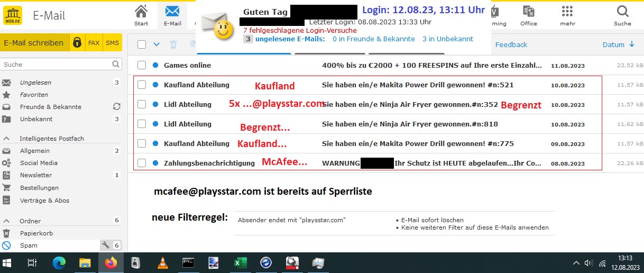Click E-Mail schreiben to compose
644x273 pixels.
(33, 43)
